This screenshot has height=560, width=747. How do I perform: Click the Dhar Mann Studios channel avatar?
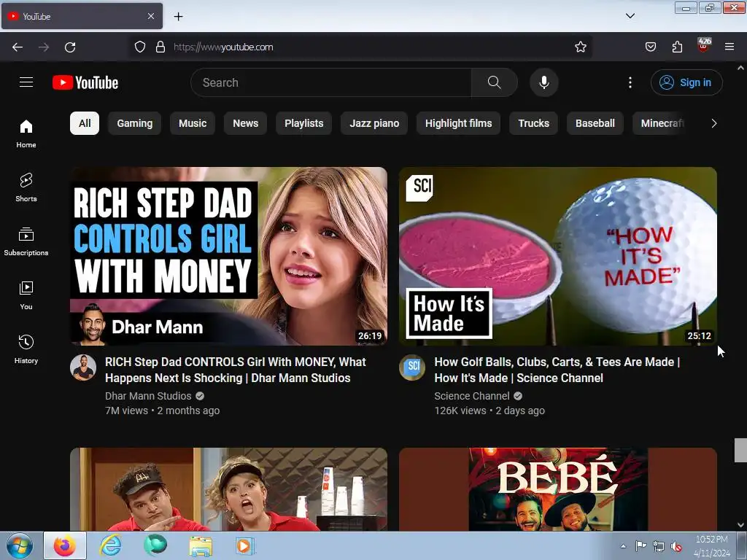(83, 367)
